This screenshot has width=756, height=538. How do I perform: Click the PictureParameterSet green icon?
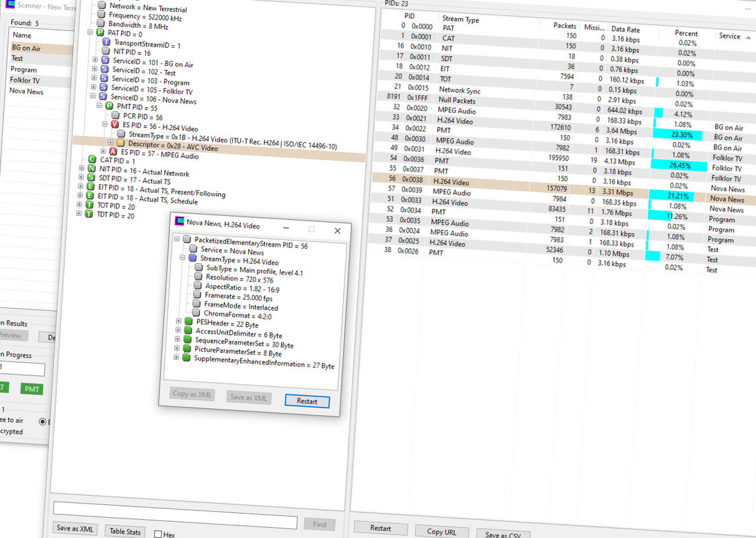pos(187,348)
